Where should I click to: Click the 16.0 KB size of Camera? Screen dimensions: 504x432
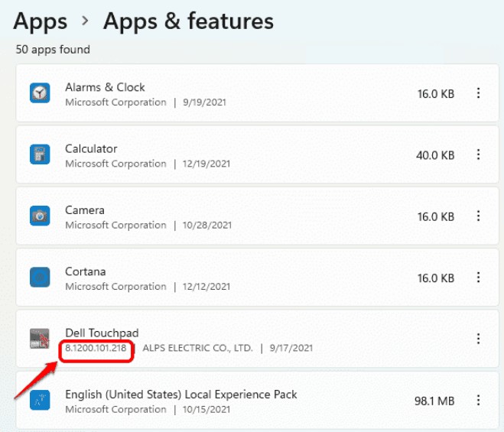point(436,216)
